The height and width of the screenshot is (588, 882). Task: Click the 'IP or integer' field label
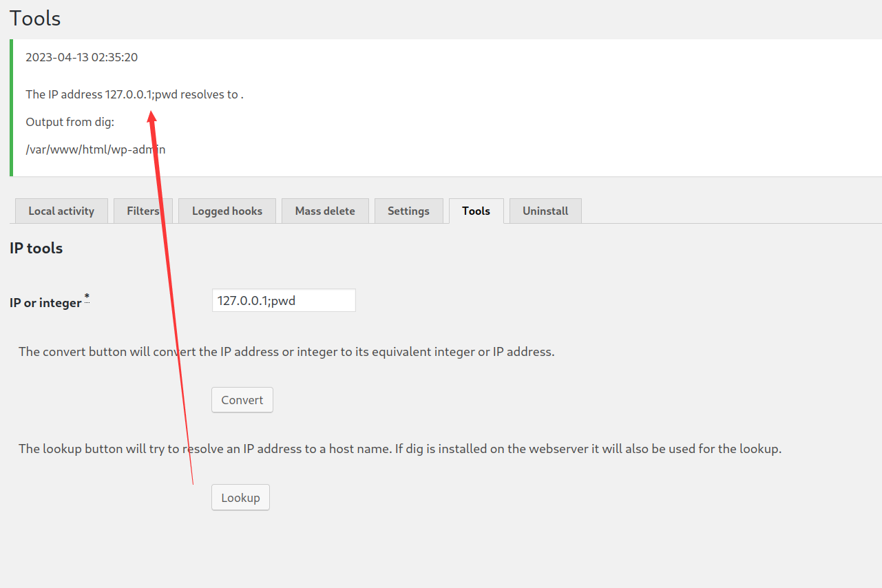45,302
